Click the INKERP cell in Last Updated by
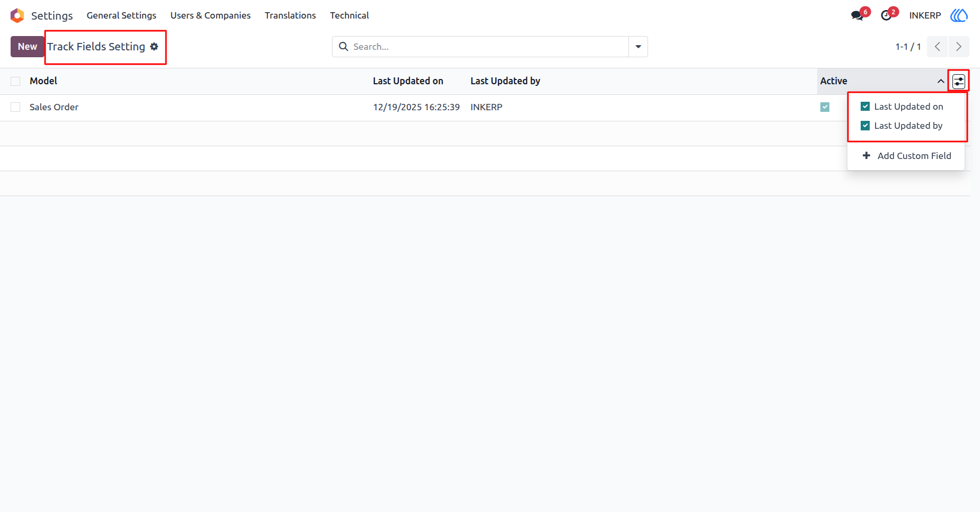This screenshot has height=512, width=980. point(486,107)
